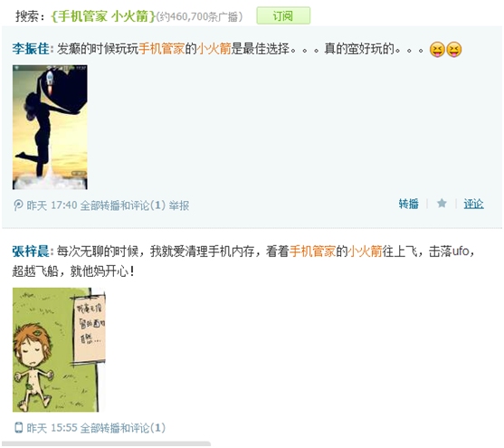Open the cartoon boy on grass thumbnail
Image resolution: width=504 pixels, height=448 pixels.
pyautogui.click(x=59, y=349)
